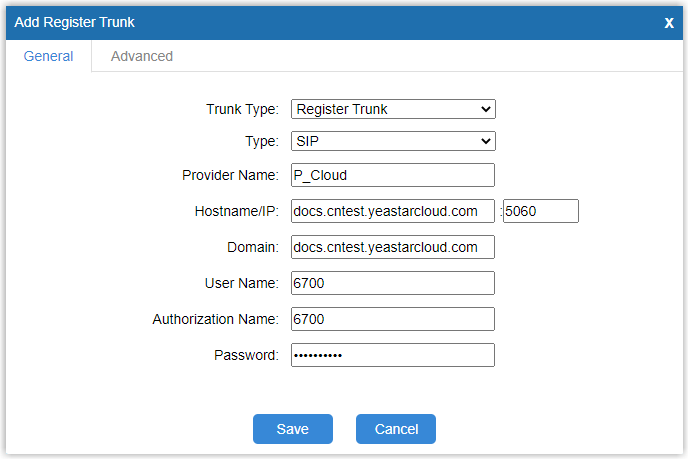
Task: Click the Trunk Type label
Action: click(242, 109)
